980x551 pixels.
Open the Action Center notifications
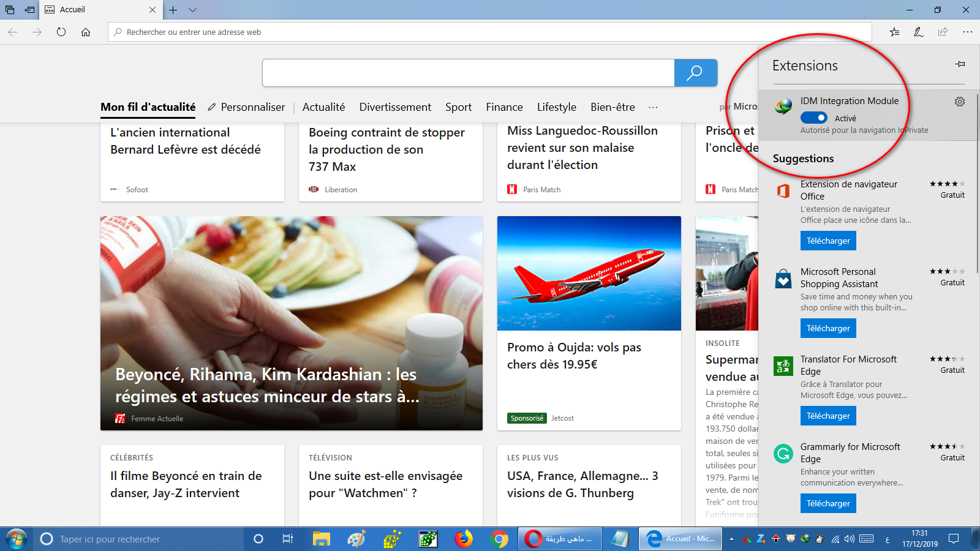pyautogui.click(x=954, y=539)
